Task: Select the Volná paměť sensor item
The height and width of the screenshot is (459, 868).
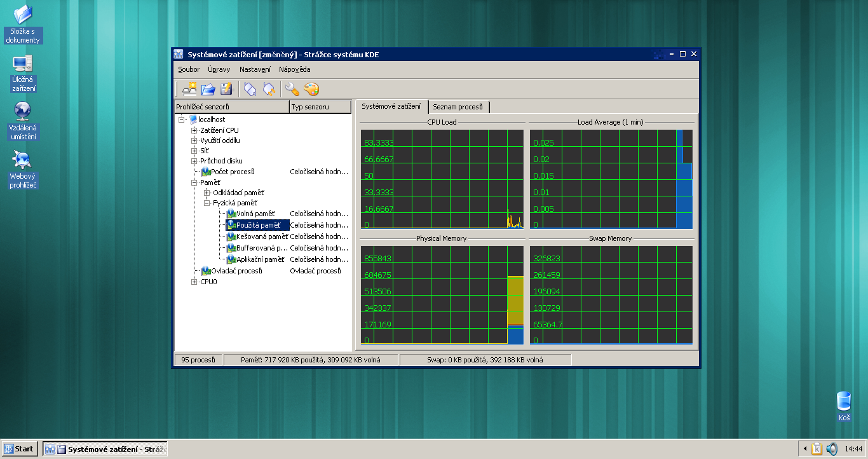Action: pyautogui.click(x=255, y=214)
